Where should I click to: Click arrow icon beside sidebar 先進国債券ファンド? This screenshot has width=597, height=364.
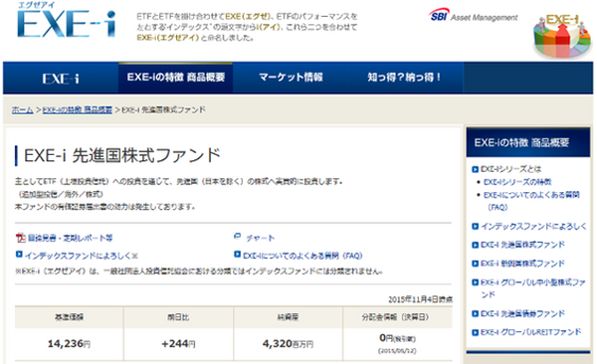pyautogui.click(x=475, y=313)
